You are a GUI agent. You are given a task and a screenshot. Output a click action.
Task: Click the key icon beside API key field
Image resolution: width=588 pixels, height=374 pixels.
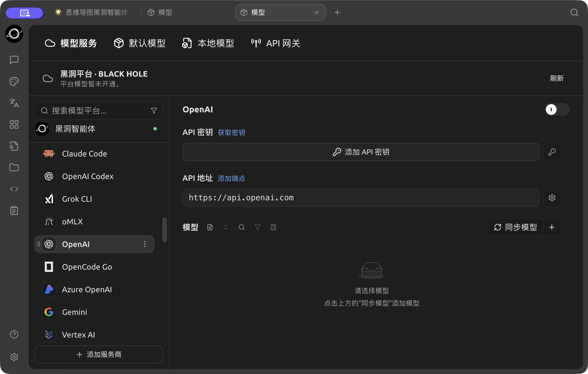pos(552,152)
